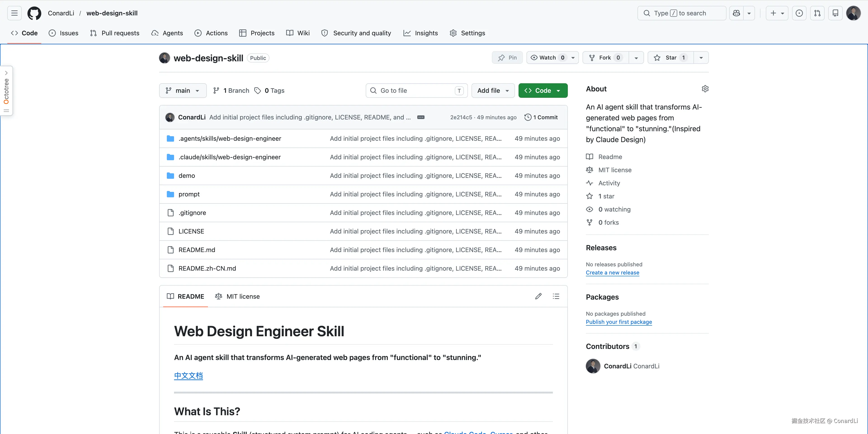Screen dimensions: 868x434
Task: Switch to the Issues tab
Action: tap(64, 33)
